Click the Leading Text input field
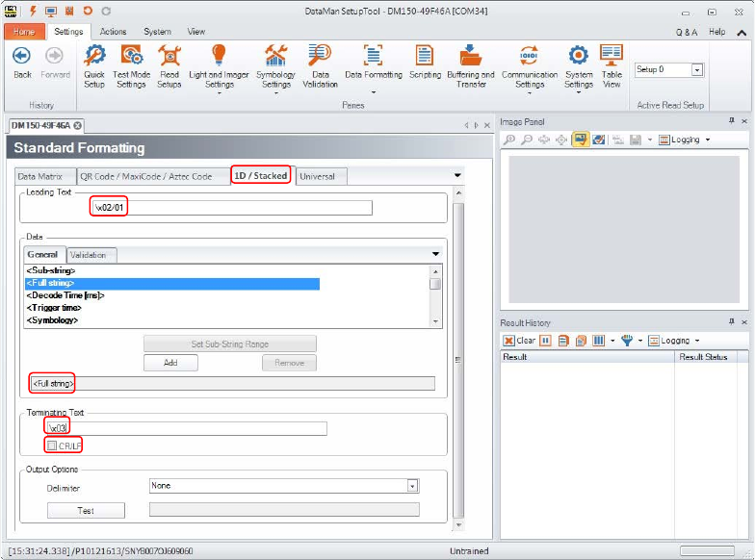The image size is (755, 560). point(231,208)
